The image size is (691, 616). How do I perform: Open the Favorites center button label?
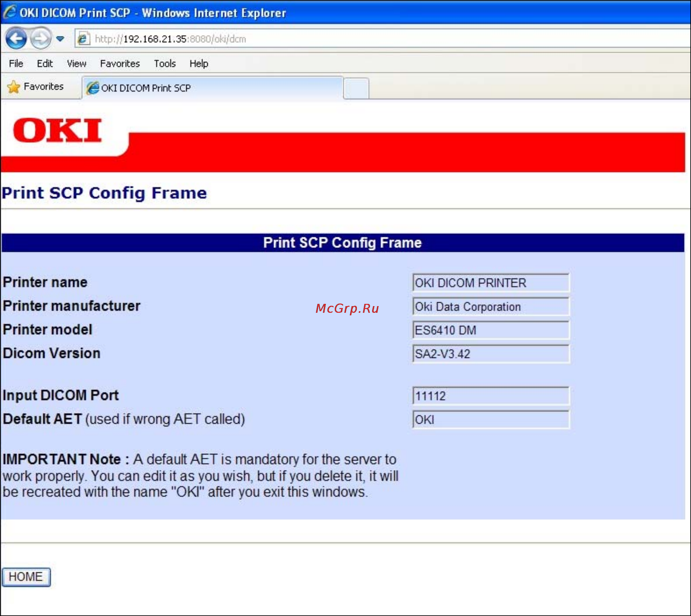[x=44, y=87]
